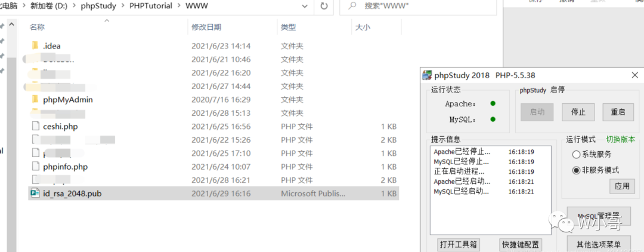Click the search magnifier icon

click(x=352, y=6)
